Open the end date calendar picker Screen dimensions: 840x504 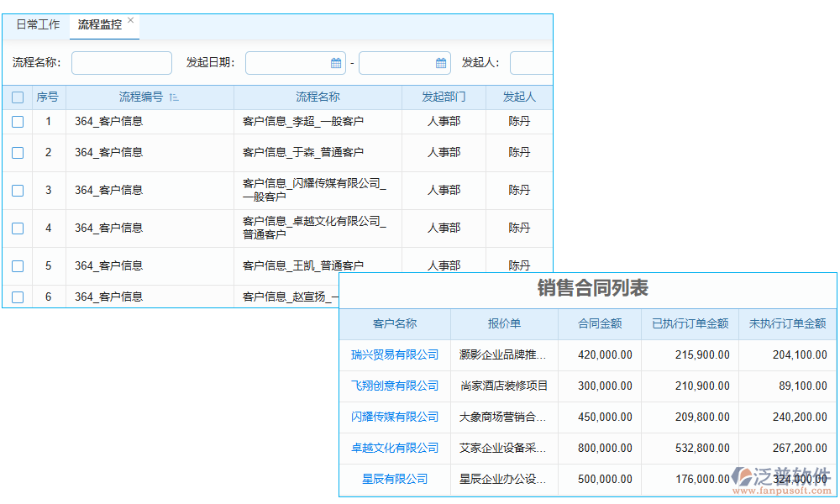click(440, 62)
